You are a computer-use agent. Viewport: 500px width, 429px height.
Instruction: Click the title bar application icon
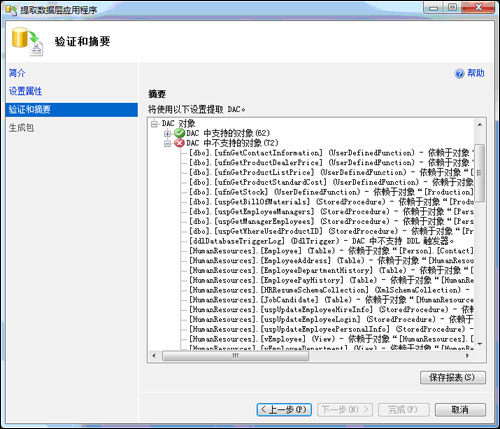[11, 10]
